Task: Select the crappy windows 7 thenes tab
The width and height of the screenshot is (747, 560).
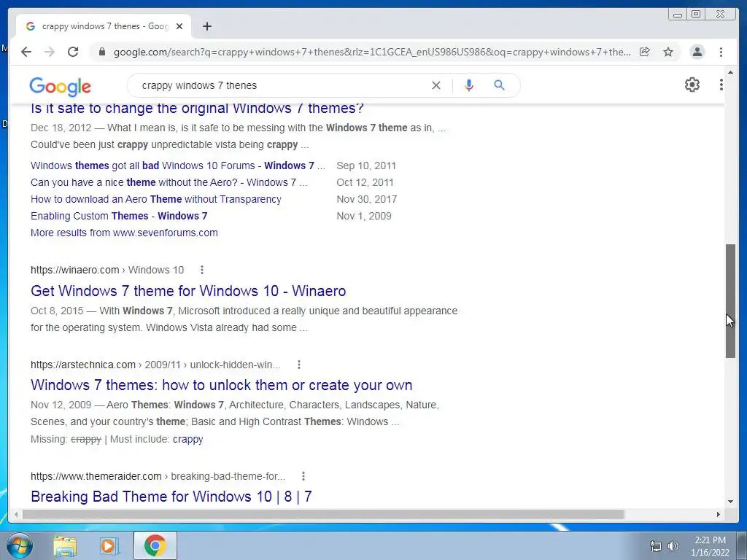Action: point(104,26)
